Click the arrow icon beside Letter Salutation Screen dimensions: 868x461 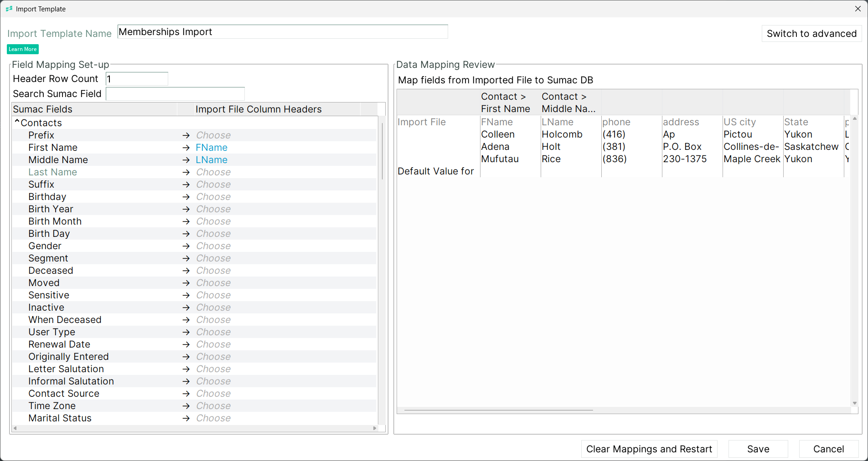[186, 369]
